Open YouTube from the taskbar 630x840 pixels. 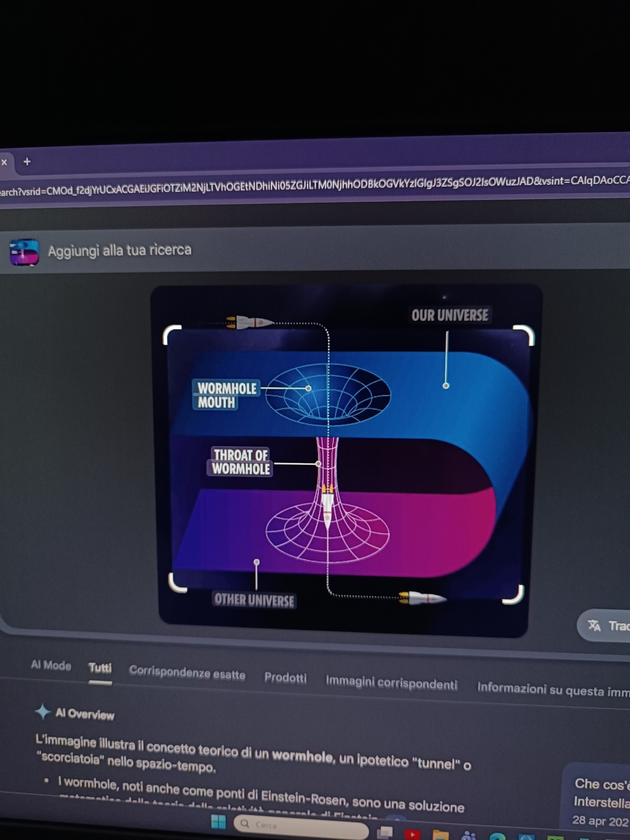(x=412, y=834)
